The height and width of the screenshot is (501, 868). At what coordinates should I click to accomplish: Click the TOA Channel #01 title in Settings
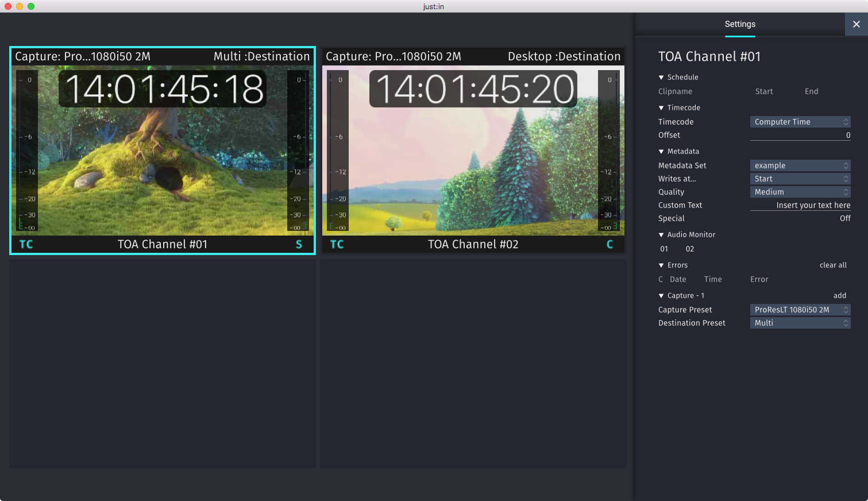coord(709,56)
